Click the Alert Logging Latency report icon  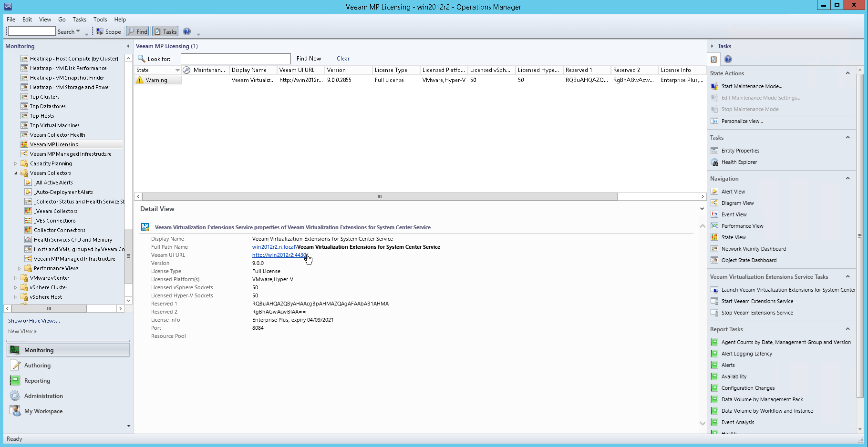coord(714,354)
